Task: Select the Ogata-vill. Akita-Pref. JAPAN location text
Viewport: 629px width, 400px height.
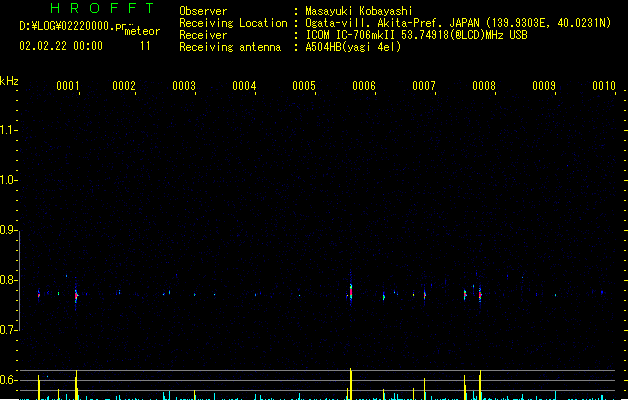Action: 392,23
